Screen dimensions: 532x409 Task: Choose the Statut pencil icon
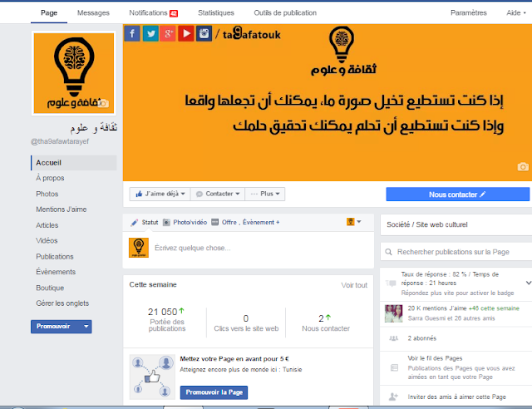[x=135, y=222]
